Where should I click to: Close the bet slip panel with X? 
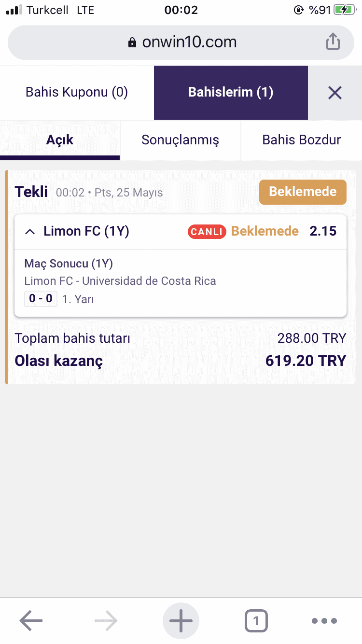pos(335,93)
